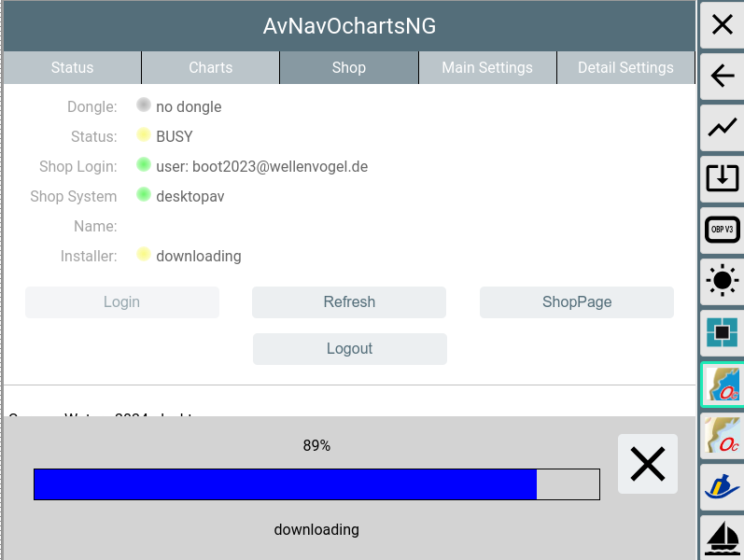Screen dimensions: 744x560
Task: Open the highlighted ocharts map icon
Action: (723, 385)
